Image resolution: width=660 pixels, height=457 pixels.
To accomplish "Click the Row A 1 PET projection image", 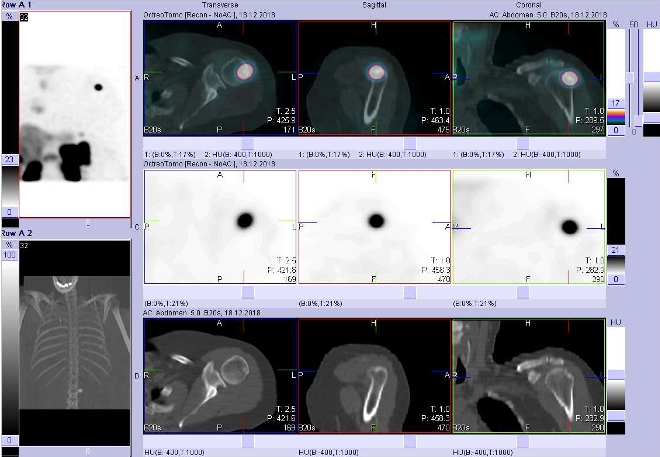I will point(74,115).
